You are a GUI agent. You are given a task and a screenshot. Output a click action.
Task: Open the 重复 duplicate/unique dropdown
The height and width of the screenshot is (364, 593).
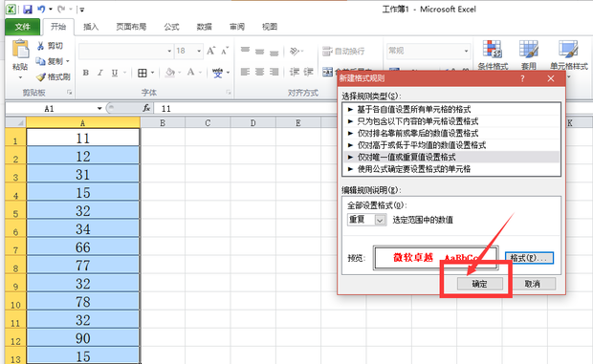[x=380, y=220]
